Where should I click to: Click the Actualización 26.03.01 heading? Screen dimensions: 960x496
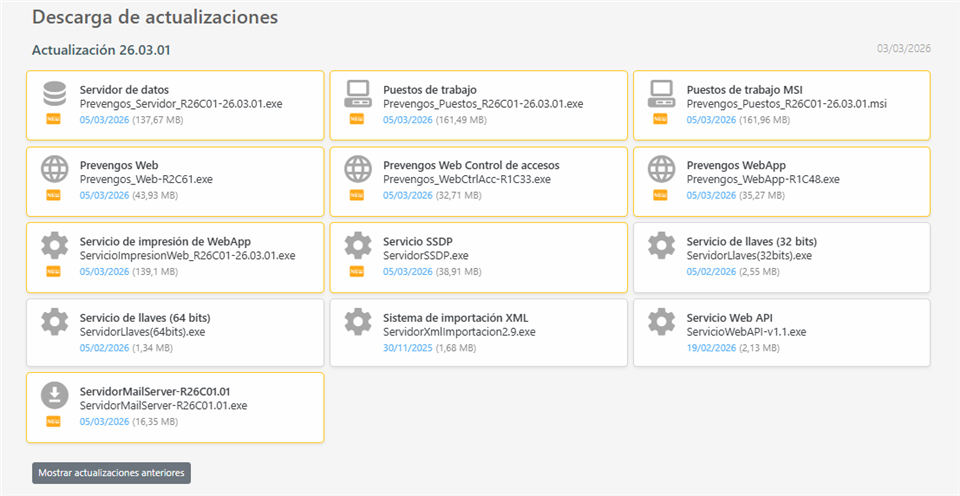click(x=93, y=50)
